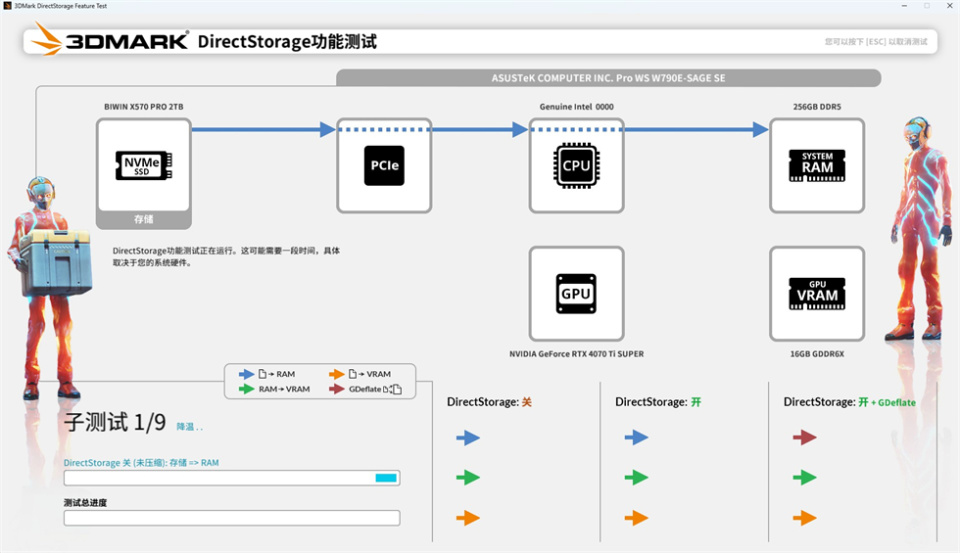The height and width of the screenshot is (553, 960).
Task: Click the DirectStorage: 开 column heading
Action: pyautogui.click(x=658, y=402)
